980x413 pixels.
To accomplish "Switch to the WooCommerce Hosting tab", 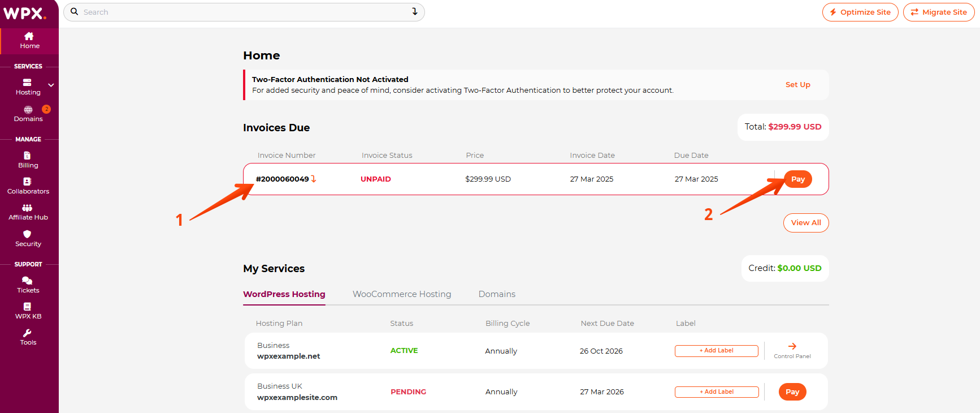I will (402, 295).
